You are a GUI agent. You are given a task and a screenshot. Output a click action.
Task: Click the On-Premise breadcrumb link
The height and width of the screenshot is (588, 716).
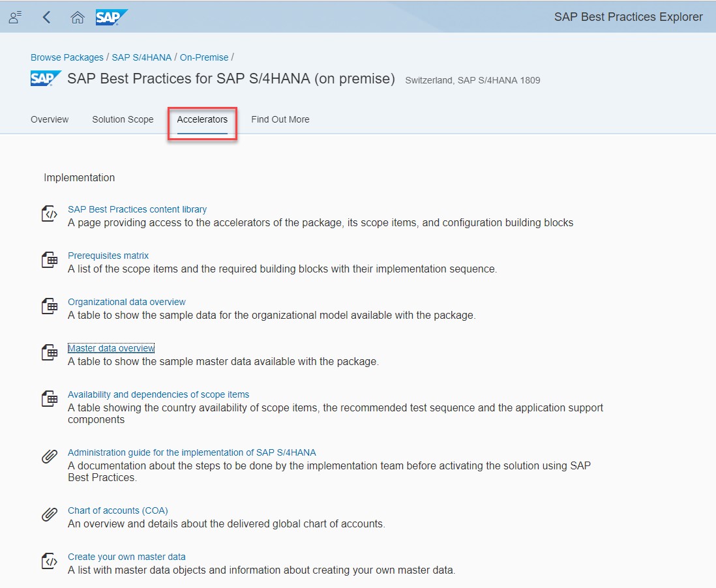click(x=204, y=57)
